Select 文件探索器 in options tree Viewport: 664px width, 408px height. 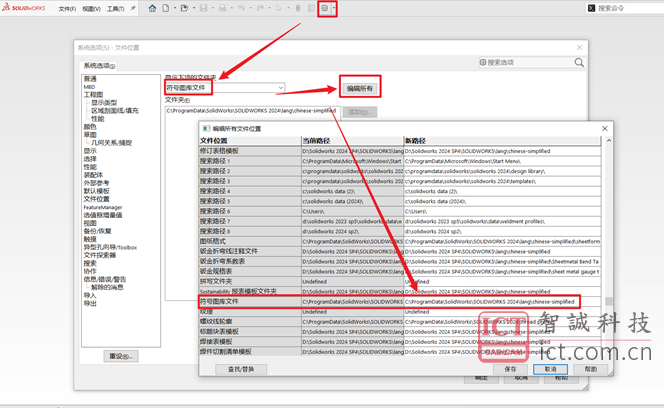tap(100, 255)
